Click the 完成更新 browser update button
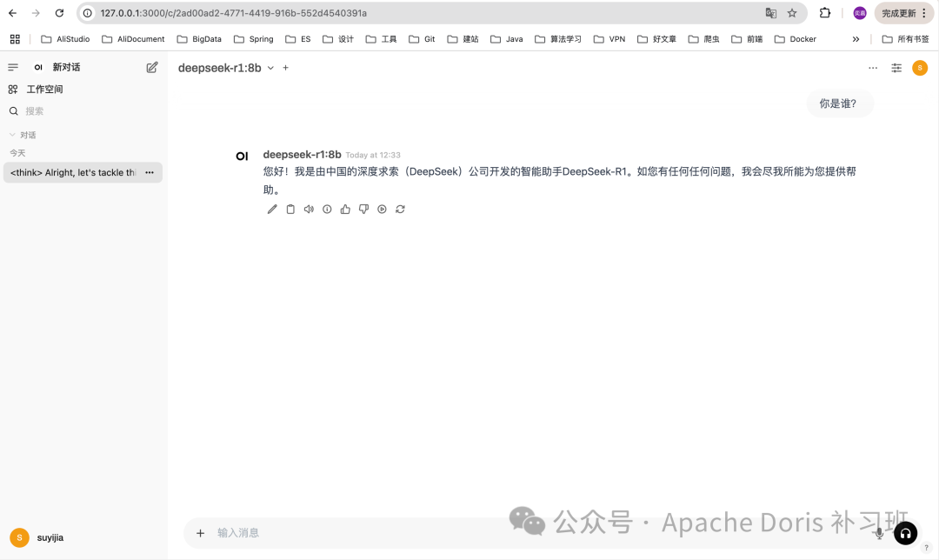Image resolution: width=939 pixels, height=560 pixels. (900, 13)
